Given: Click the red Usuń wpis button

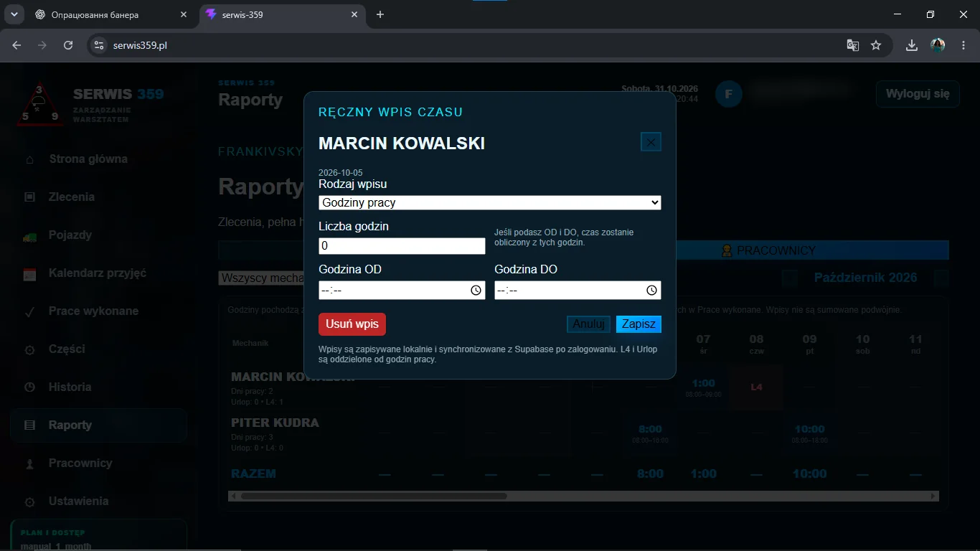Looking at the screenshot, I should pos(352,324).
